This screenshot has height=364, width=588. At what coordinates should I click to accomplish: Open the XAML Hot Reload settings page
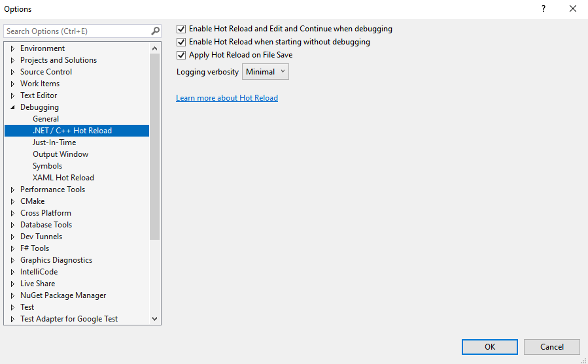[x=63, y=178]
